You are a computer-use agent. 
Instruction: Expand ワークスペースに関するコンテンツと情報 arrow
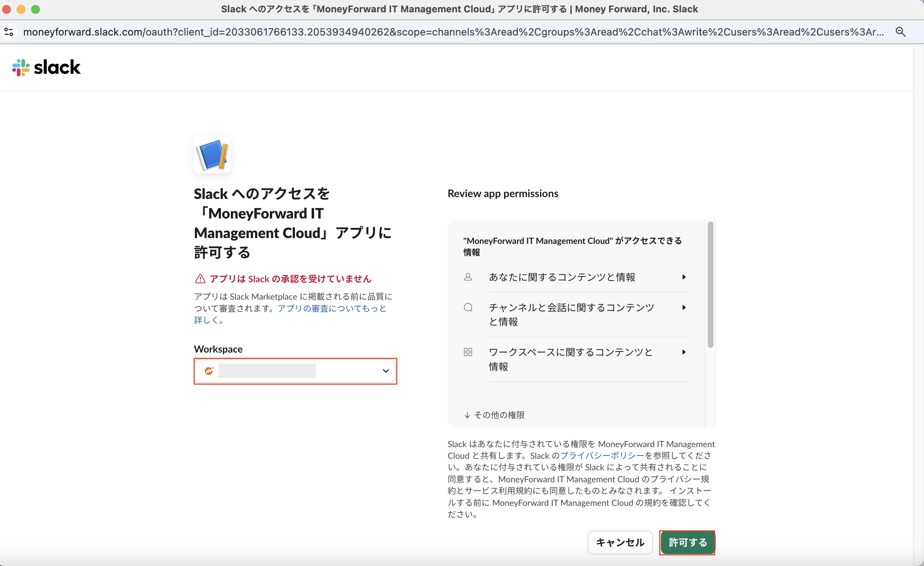pyautogui.click(x=684, y=352)
